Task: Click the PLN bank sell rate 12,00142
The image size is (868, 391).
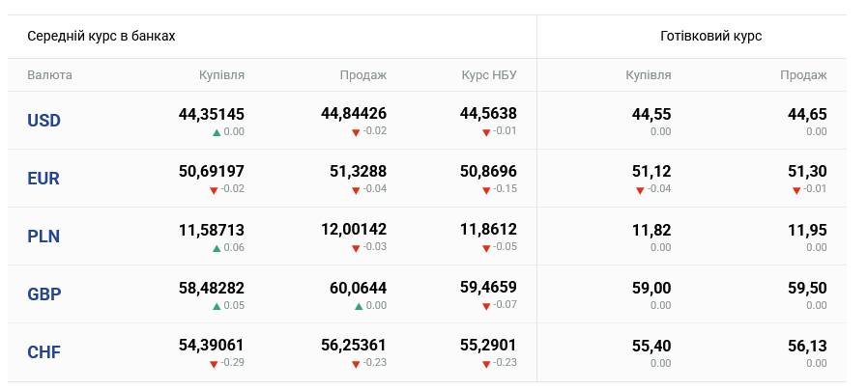Action: [x=354, y=229]
